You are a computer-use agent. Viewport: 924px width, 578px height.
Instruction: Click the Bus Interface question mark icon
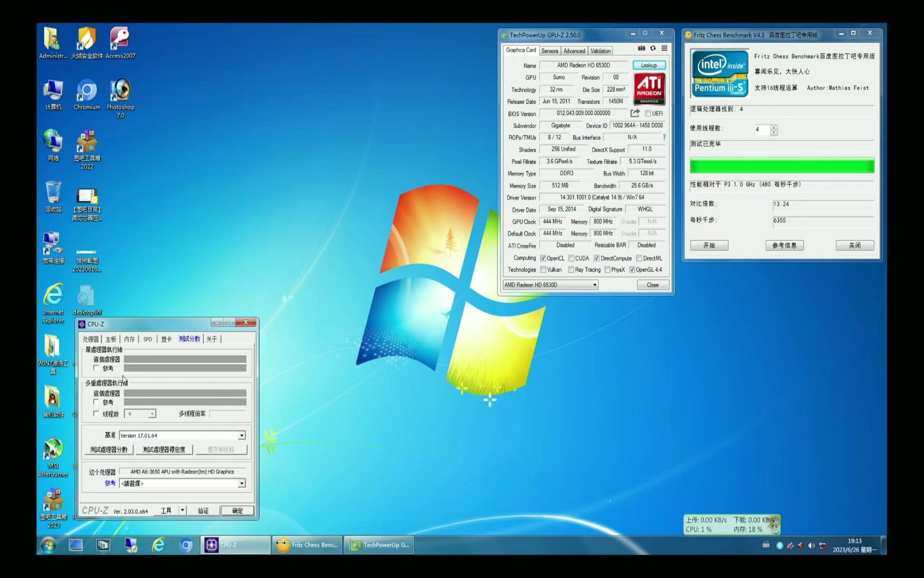tap(664, 138)
